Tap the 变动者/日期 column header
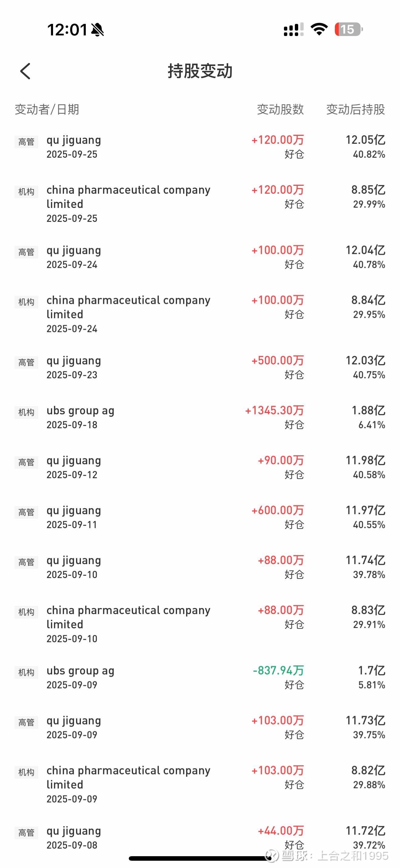The image size is (400, 868). point(47,110)
